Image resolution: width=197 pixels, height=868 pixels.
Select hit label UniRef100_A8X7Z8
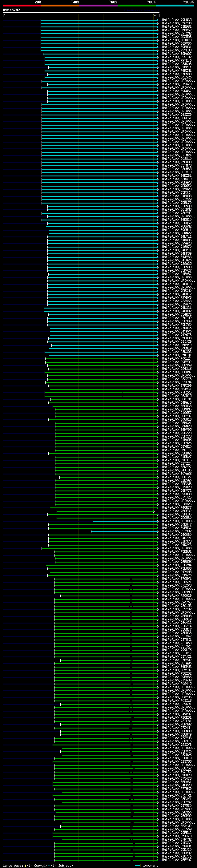(x=176, y=379)
